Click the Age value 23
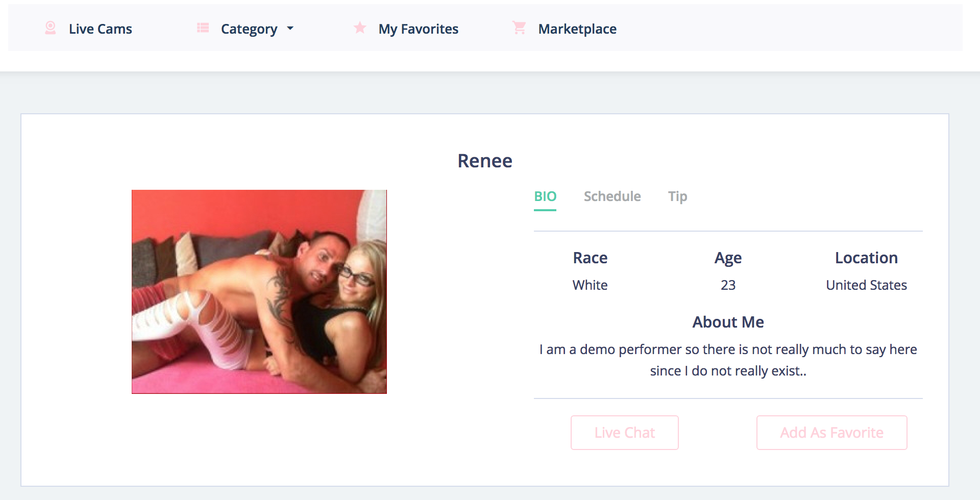 pos(728,285)
